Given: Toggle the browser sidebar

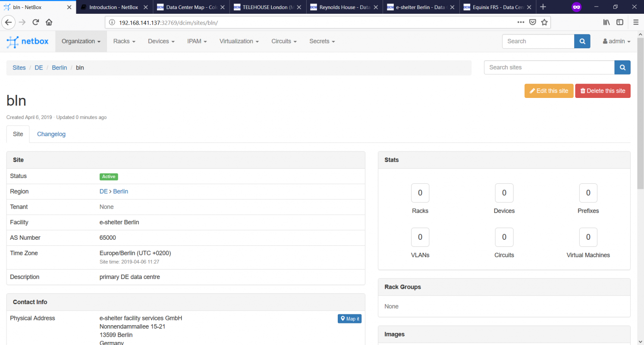Looking at the screenshot, I should pyautogui.click(x=620, y=22).
